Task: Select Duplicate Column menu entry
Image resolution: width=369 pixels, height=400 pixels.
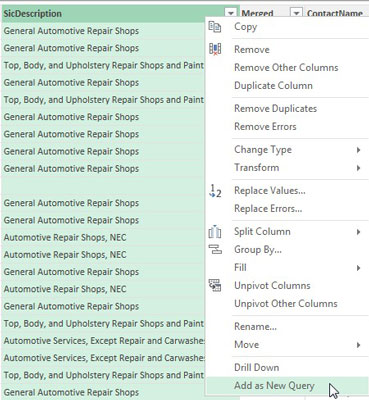Action: [287, 86]
